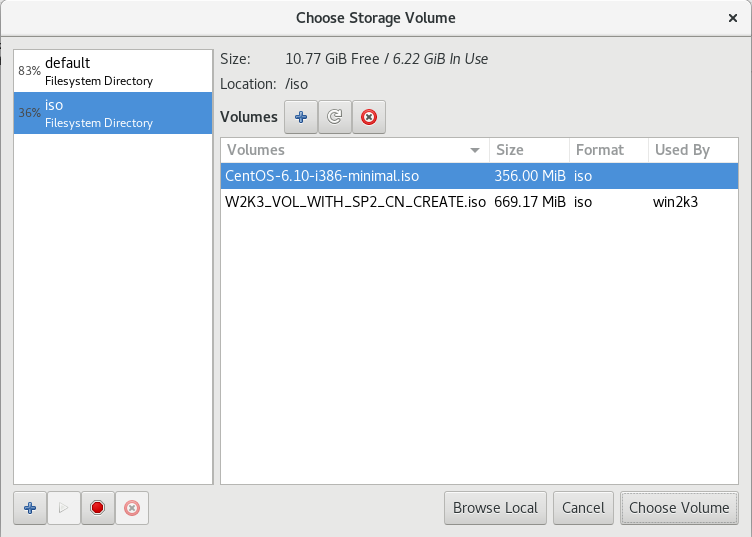Click the add volume plus icon

(x=301, y=117)
